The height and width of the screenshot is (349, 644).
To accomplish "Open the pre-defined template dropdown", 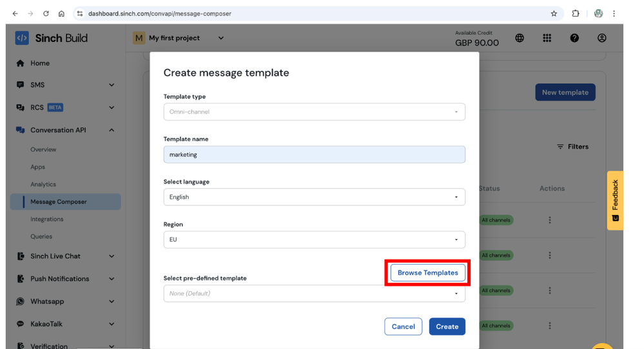I will coord(314,294).
